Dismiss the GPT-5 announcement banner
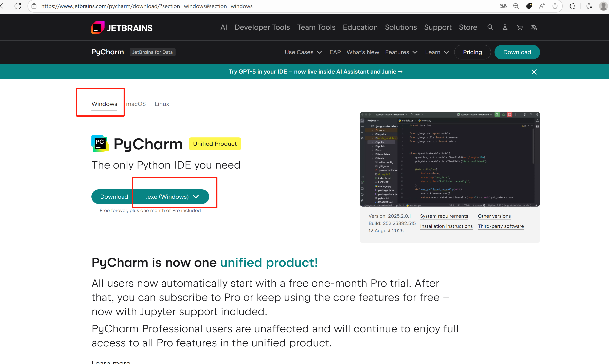The height and width of the screenshot is (364, 609). 534,72
